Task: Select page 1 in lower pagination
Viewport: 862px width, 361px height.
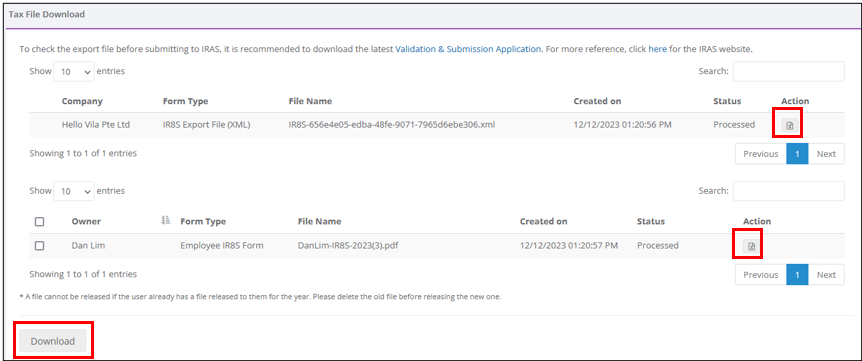Action: [798, 274]
